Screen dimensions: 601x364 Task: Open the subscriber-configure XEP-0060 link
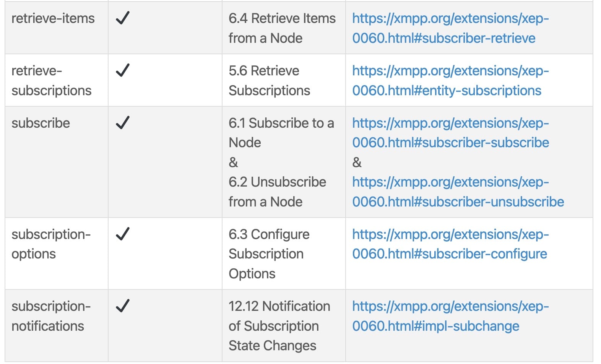450,244
